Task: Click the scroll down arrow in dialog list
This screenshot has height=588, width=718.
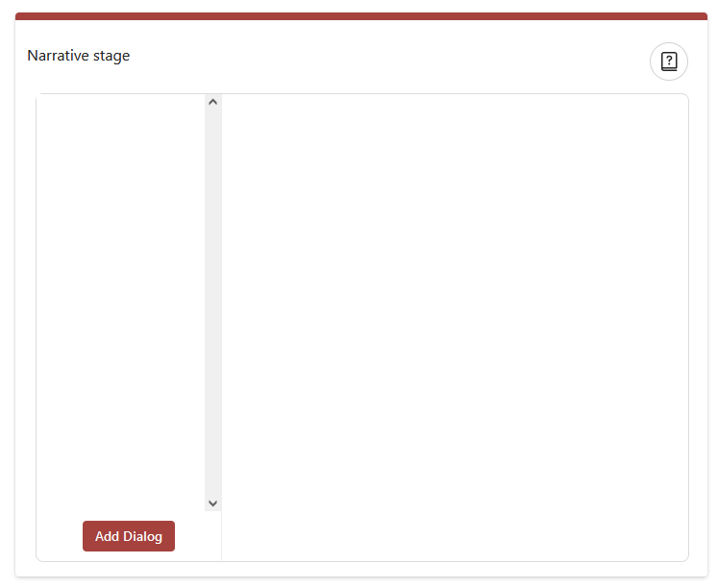Action: (x=212, y=503)
